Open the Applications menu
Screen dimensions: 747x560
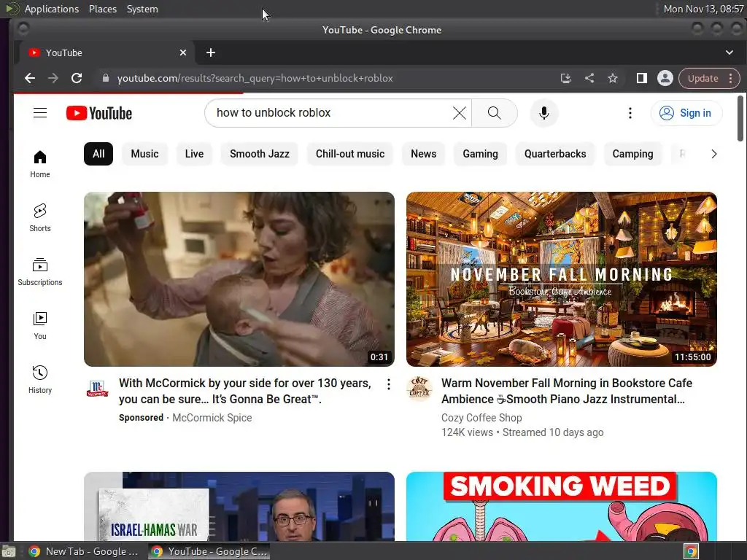(x=52, y=9)
